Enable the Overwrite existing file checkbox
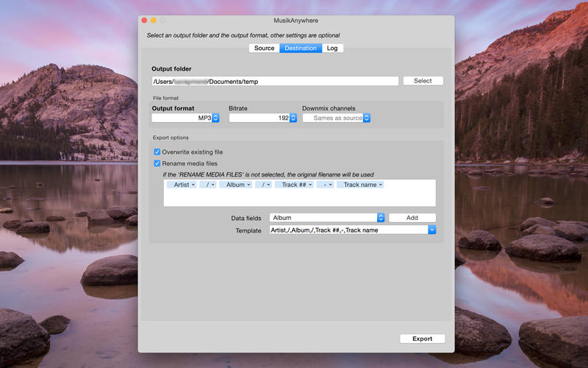The height and width of the screenshot is (368, 588). tap(157, 152)
